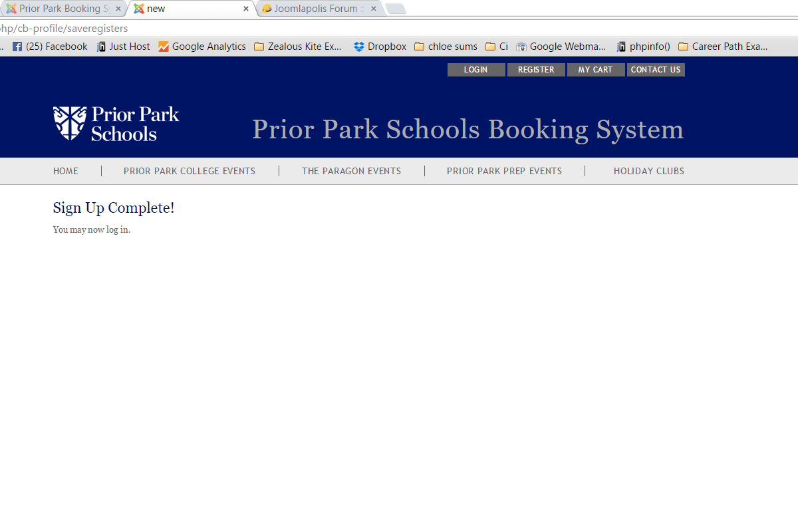Viewport: 798px width, 532px height.
Task: Open the Just Host bookmark
Action: 124,47
